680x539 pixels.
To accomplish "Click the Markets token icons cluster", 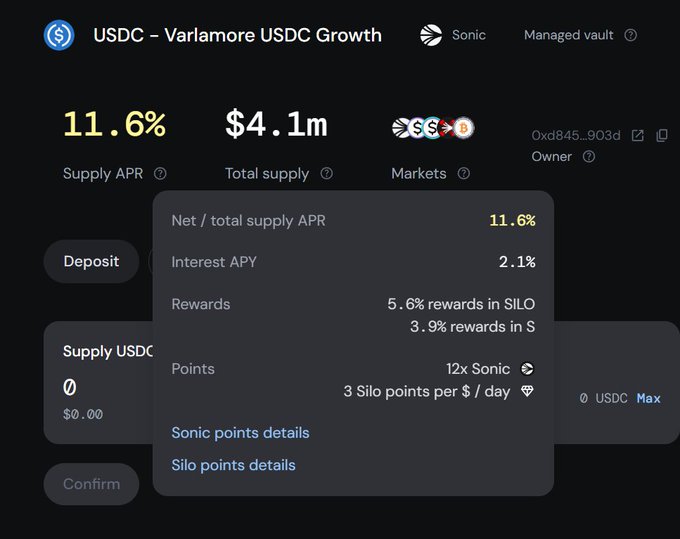I will 432,127.
